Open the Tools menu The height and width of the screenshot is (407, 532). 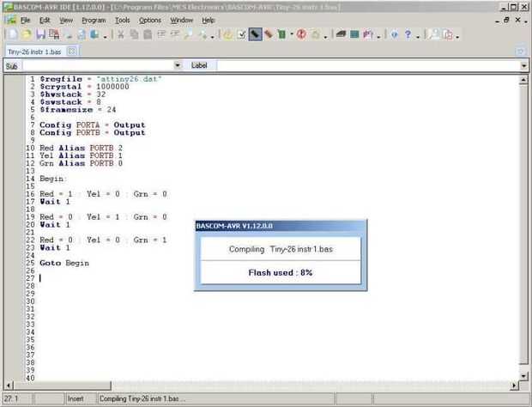pyautogui.click(x=123, y=21)
